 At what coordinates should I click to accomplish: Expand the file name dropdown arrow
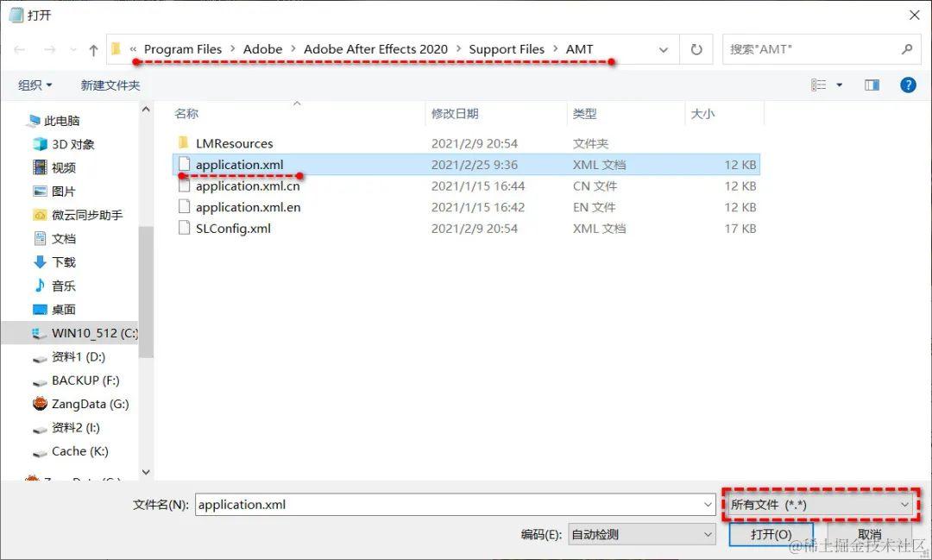click(x=708, y=505)
